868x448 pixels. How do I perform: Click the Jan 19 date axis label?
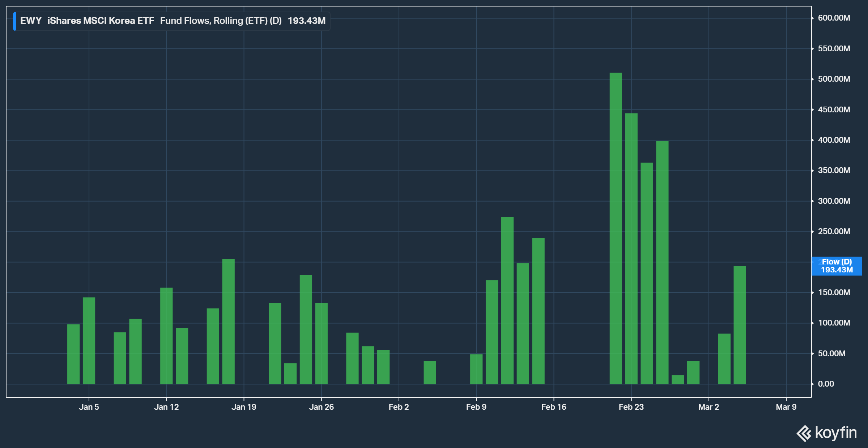[x=244, y=407]
